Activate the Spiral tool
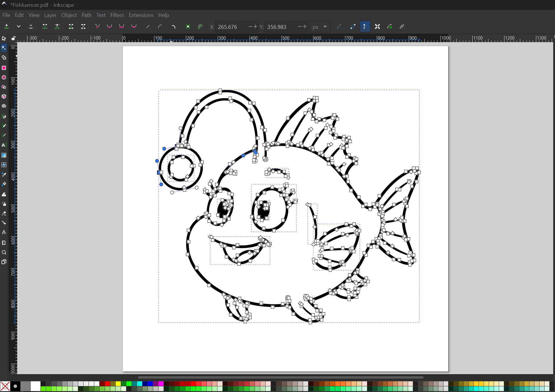Viewport: 555px width, 392px height. click(4, 106)
